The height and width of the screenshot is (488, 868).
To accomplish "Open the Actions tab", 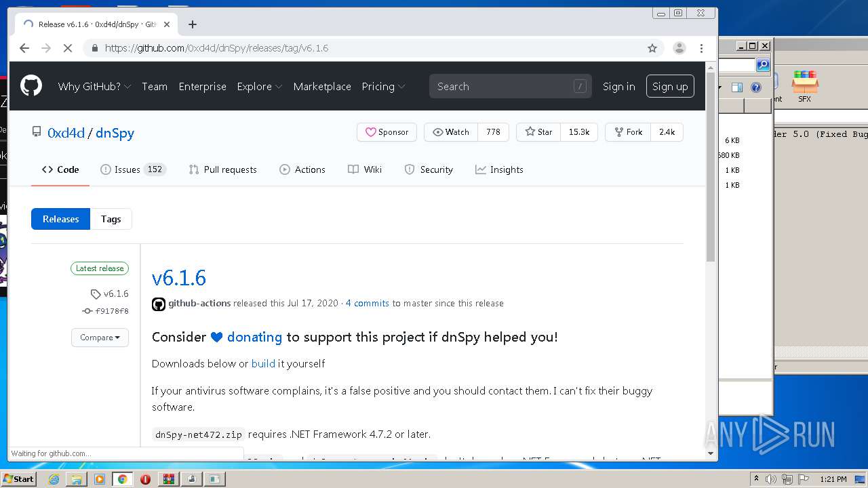I will click(302, 169).
